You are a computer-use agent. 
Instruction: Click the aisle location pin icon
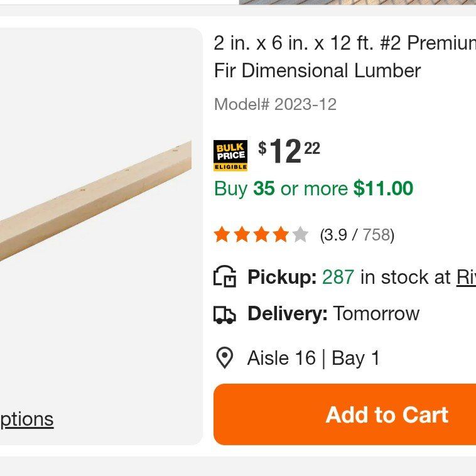point(224,358)
